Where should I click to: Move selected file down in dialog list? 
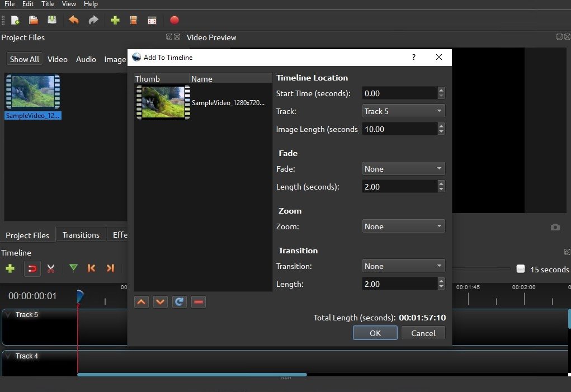pos(161,302)
